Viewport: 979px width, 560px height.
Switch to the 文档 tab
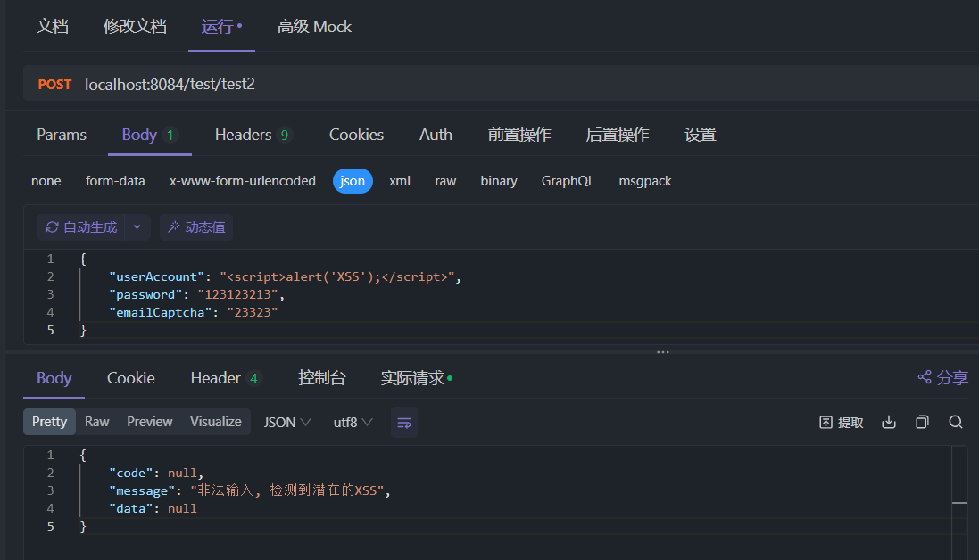(x=53, y=26)
